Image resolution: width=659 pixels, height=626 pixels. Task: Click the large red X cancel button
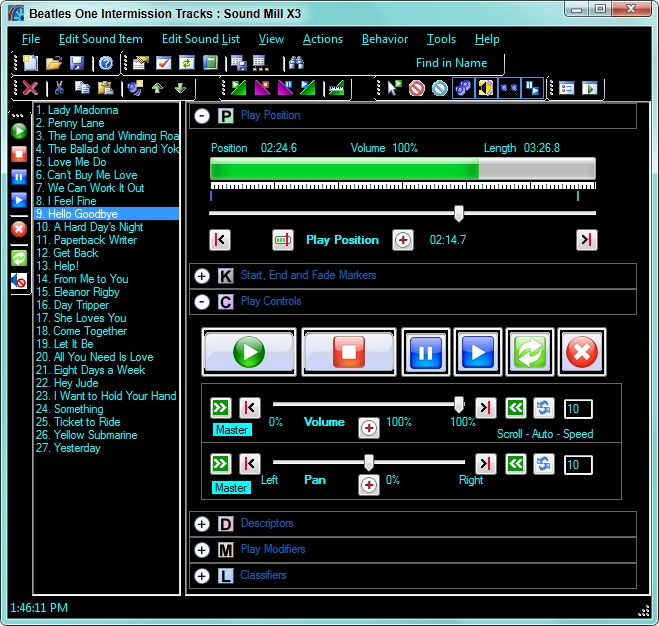point(582,352)
